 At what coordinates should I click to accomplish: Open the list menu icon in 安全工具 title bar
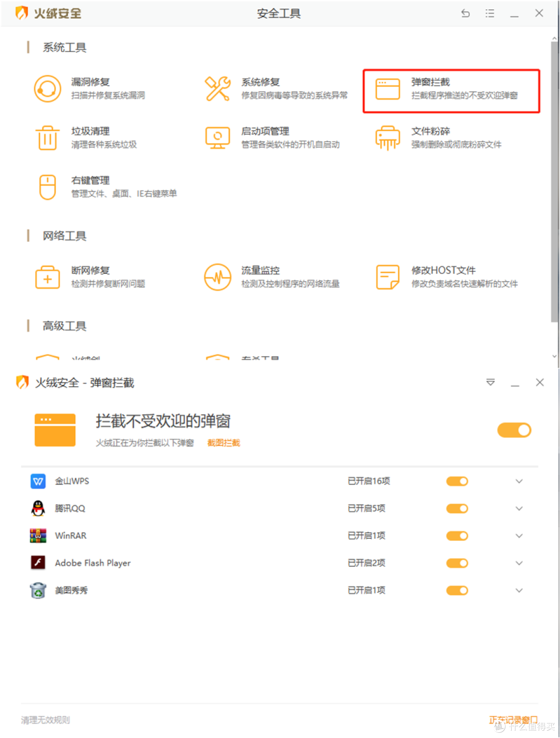click(490, 13)
